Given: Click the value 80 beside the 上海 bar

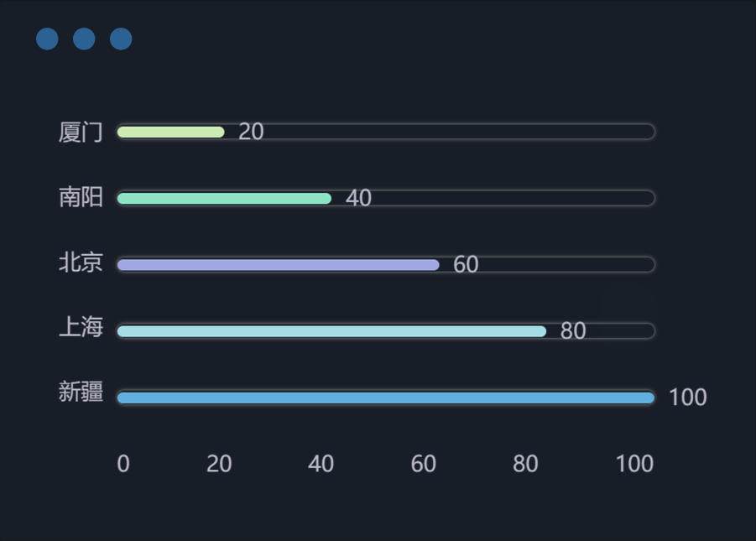Looking at the screenshot, I should 573,331.
